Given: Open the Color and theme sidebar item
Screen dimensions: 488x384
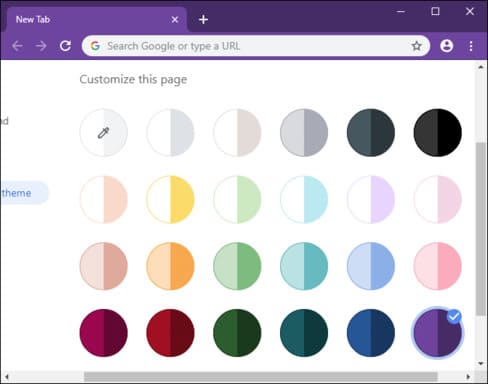Looking at the screenshot, I should [23, 193].
